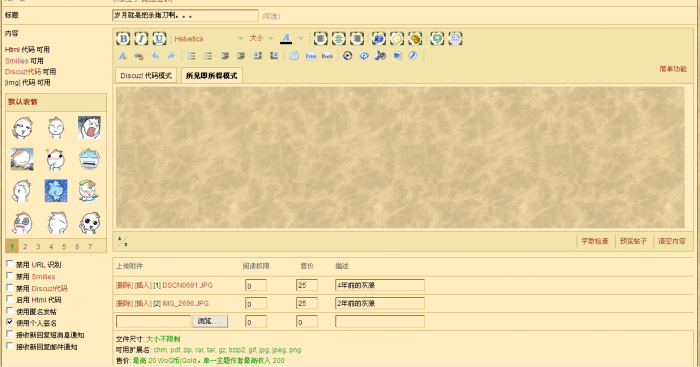The height and width of the screenshot is (367, 700).
Task: Insert an image via palette icon
Action: click(x=415, y=38)
